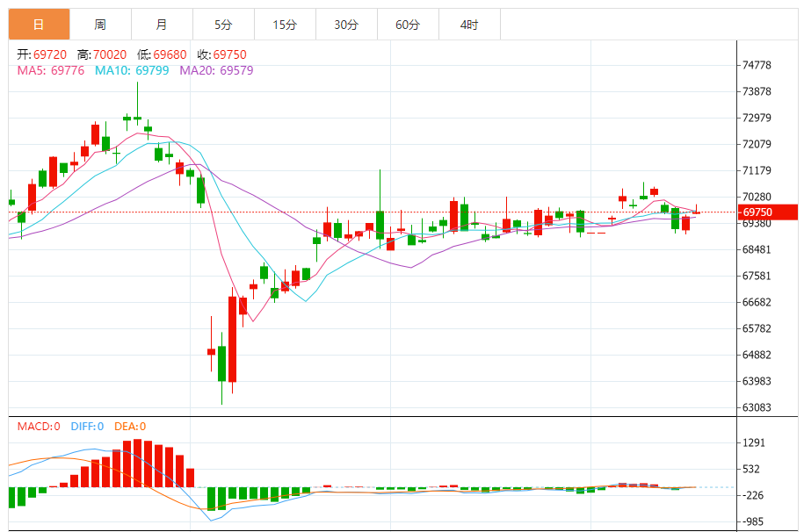The height and width of the screenshot is (532, 804).
Task: Click the 63083 price axis label
Action: pos(757,407)
